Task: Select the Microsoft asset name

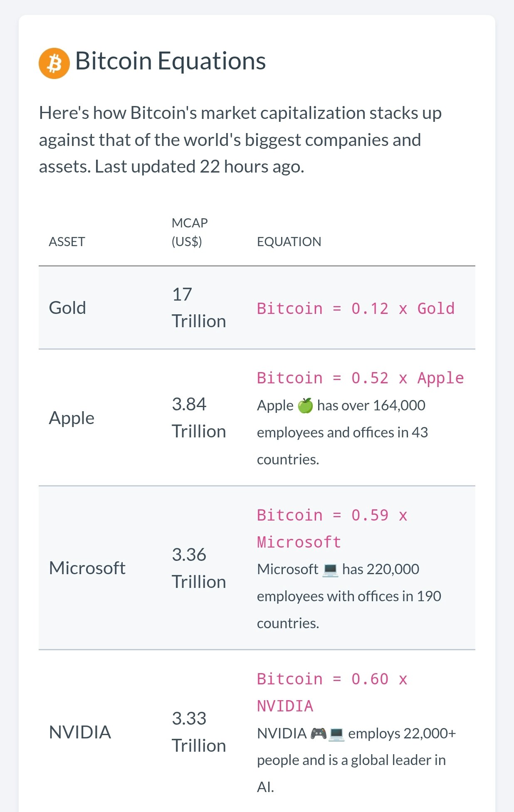Action: coord(87,568)
